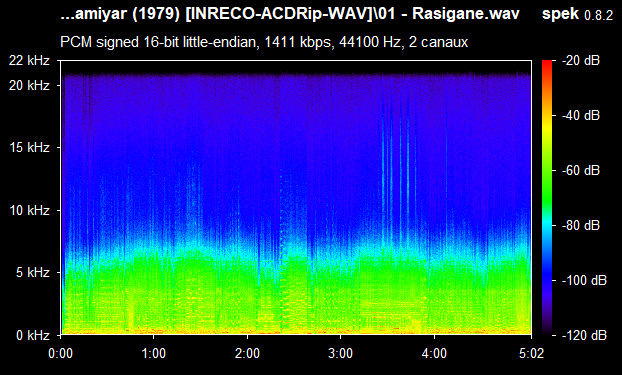
Task: Click the 4:00 time axis marker
Action: pos(434,353)
